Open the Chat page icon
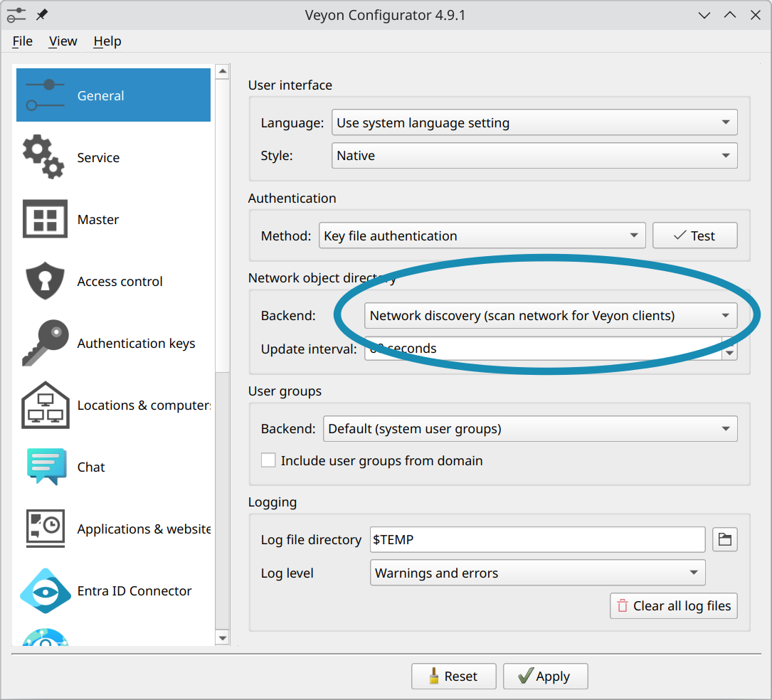 46,467
